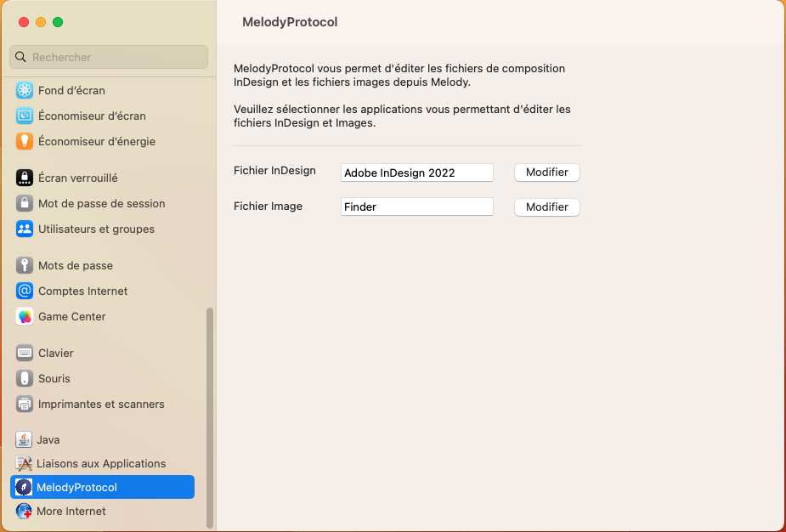The image size is (786, 532).
Task: Open the Écran verrouillé lock icon
Action: 25,178
